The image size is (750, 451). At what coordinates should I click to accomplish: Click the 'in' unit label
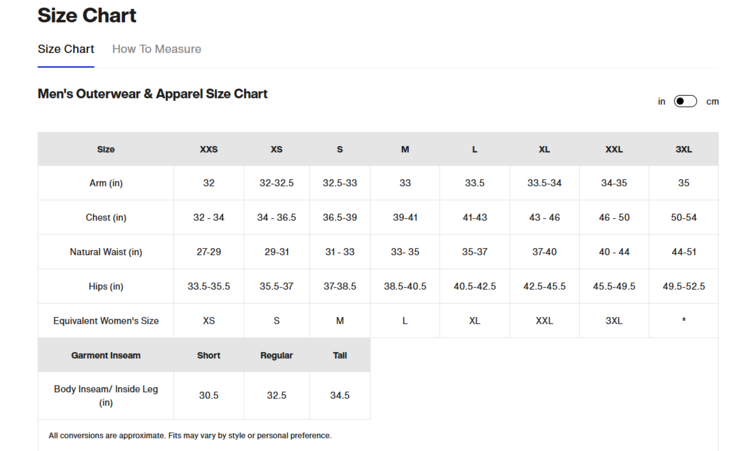point(662,101)
